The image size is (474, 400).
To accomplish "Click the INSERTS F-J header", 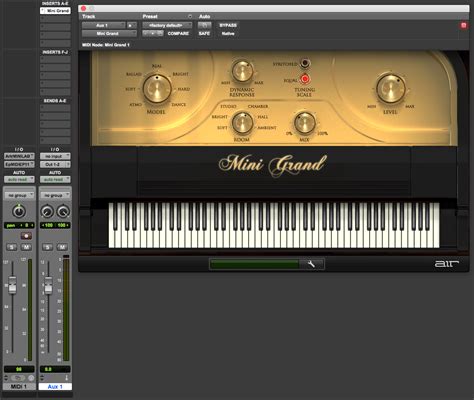I will [55, 52].
